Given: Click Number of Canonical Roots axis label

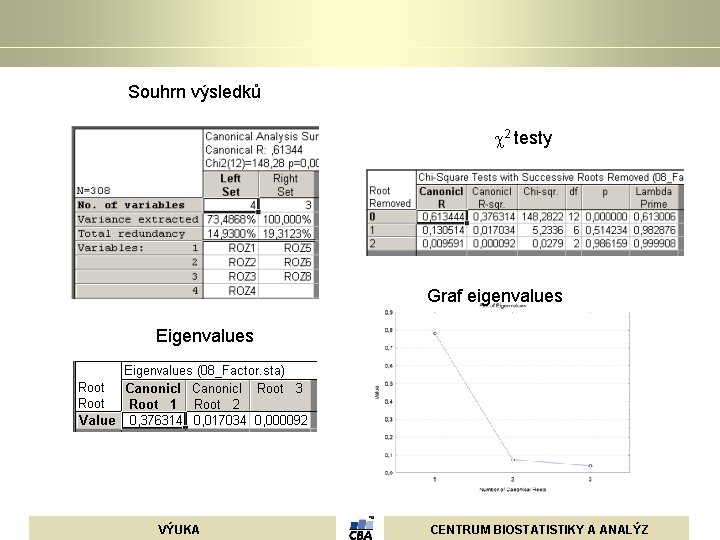Looking at the screenshot, I should point(513,489).
